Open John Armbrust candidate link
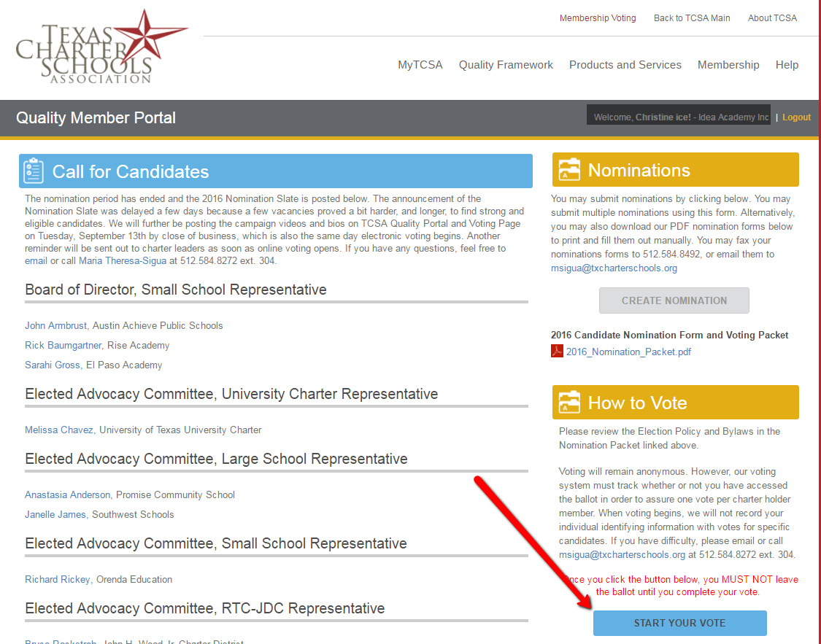The width and height of the screenshot is (821, 644). (x=55, y=326)
